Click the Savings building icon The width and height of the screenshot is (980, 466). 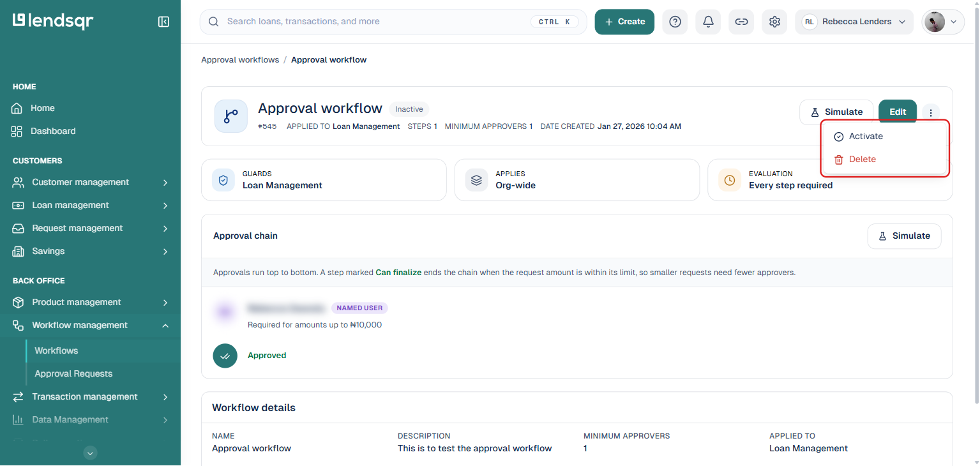point(19,251)
